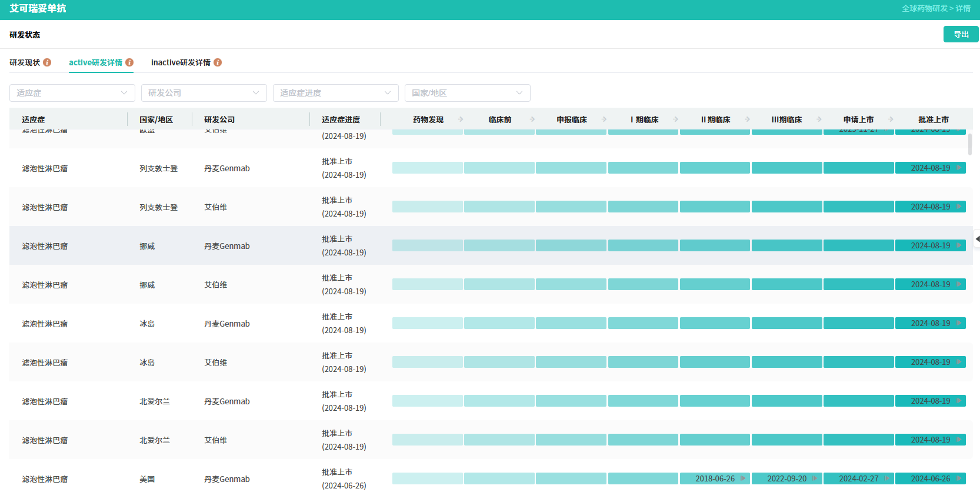This screenshot has width=980, height=492.
Task: Click info icon beside active研发详情 tab
Action: click(x=129, y=62)
